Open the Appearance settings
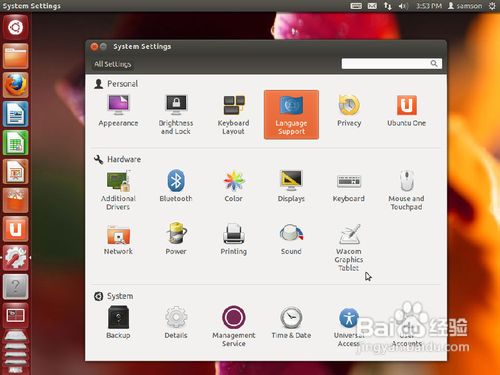This screenshot has width=500, height=375. click(118, 111)
